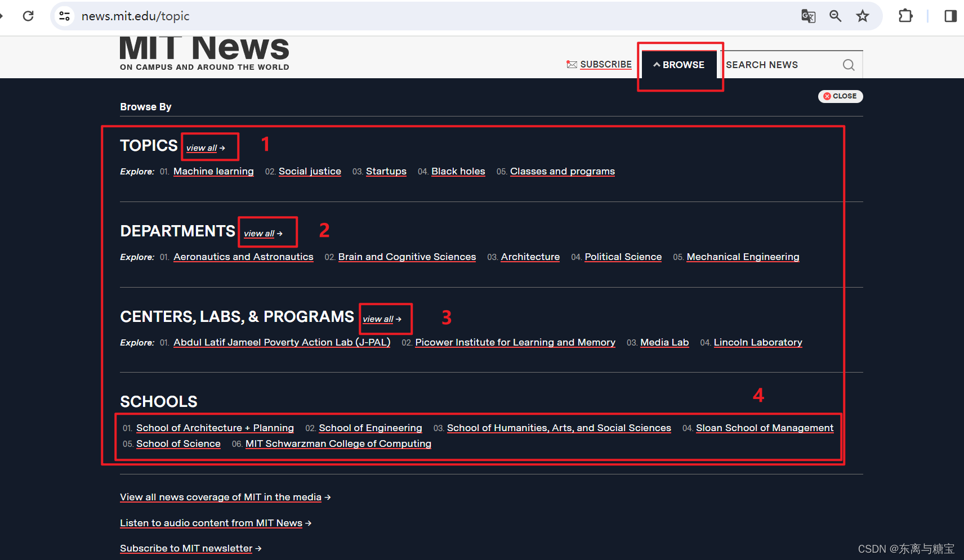Open the Black holes topic
Image resolution: width=964 pixels, height=560 pixels.
[458, 171]
